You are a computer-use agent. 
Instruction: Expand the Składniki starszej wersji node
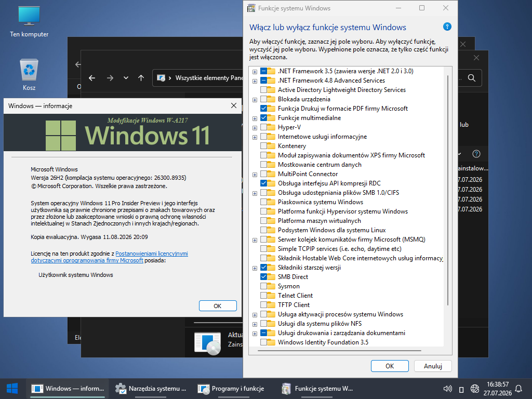pos(255,268)
